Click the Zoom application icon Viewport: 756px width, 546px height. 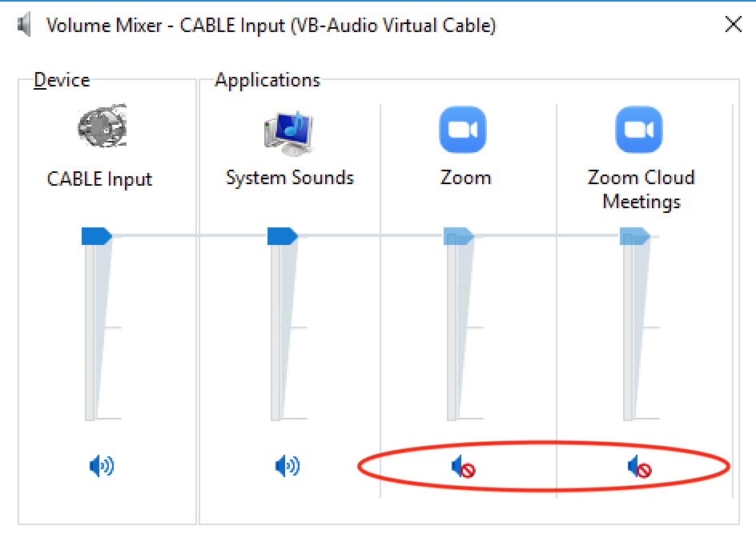pos(463,130)
